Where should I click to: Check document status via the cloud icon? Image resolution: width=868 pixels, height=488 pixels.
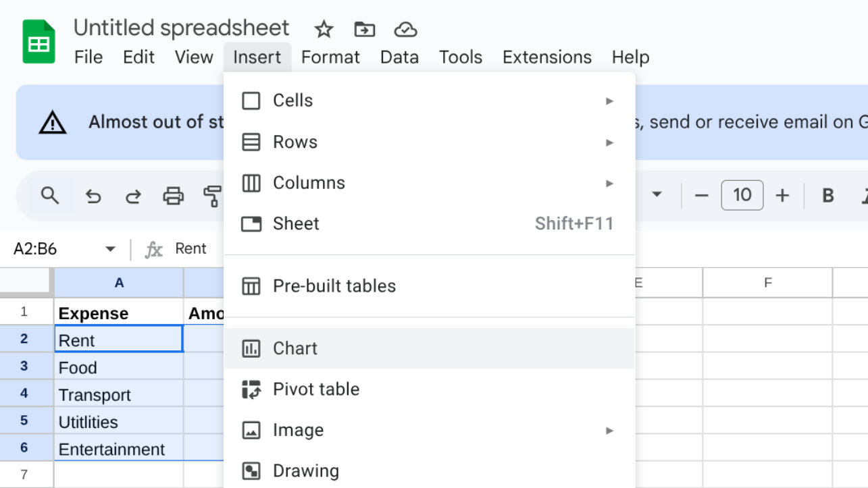405,29
